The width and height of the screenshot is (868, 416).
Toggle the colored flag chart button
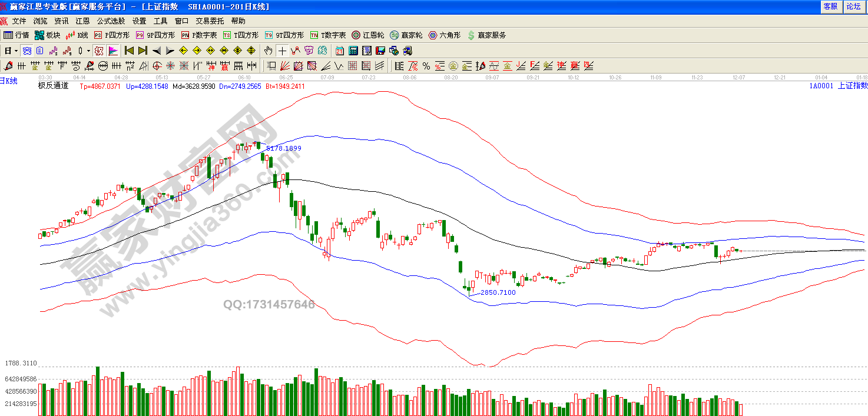coord(113,51)
